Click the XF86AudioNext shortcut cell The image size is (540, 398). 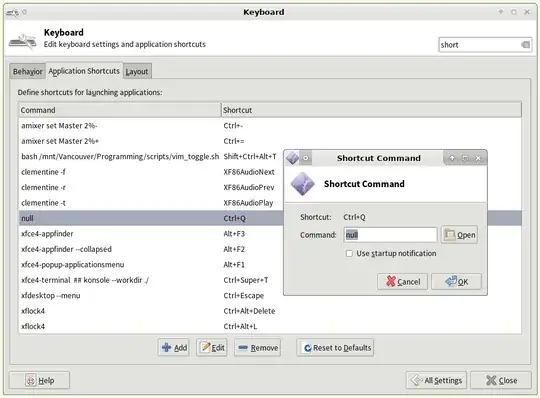point(249,172)
